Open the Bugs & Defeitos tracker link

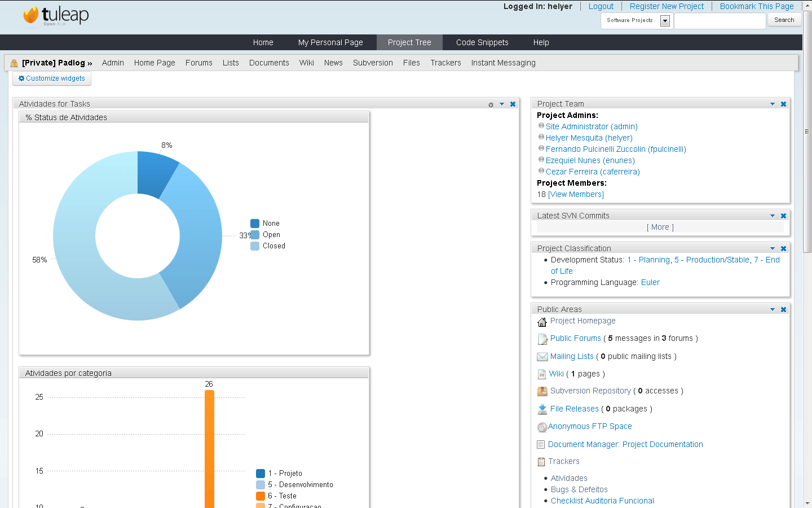coord(579,489)
